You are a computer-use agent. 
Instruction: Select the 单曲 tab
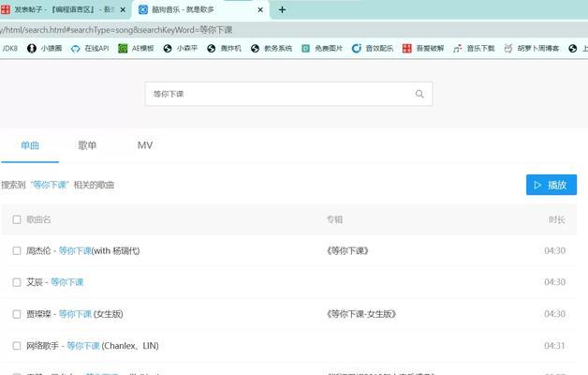pos(30,145)
